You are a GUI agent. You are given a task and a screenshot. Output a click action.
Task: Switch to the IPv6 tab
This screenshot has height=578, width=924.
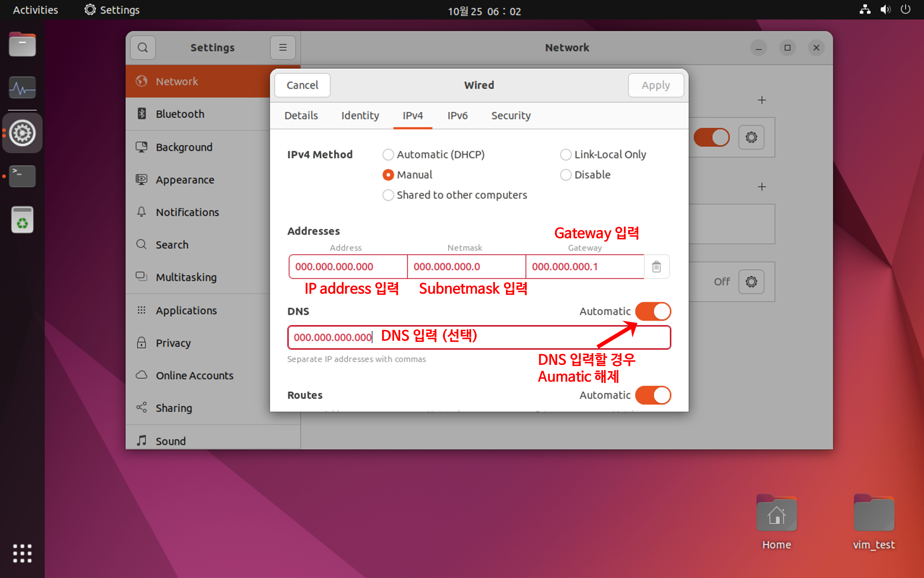coord(457,115)
